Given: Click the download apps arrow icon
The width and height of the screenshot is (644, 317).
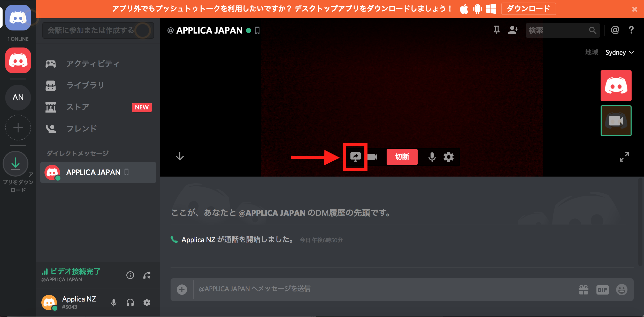Looking at the screenshot, I should point(16,164).
